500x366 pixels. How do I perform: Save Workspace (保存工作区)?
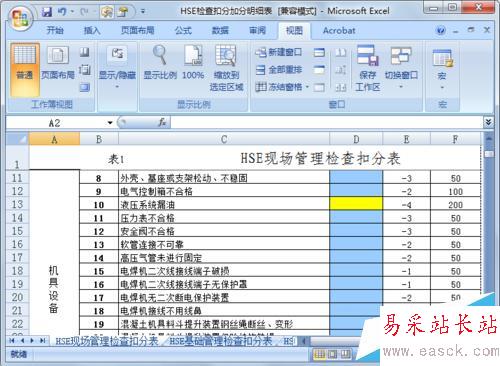(x=368, y=68)
